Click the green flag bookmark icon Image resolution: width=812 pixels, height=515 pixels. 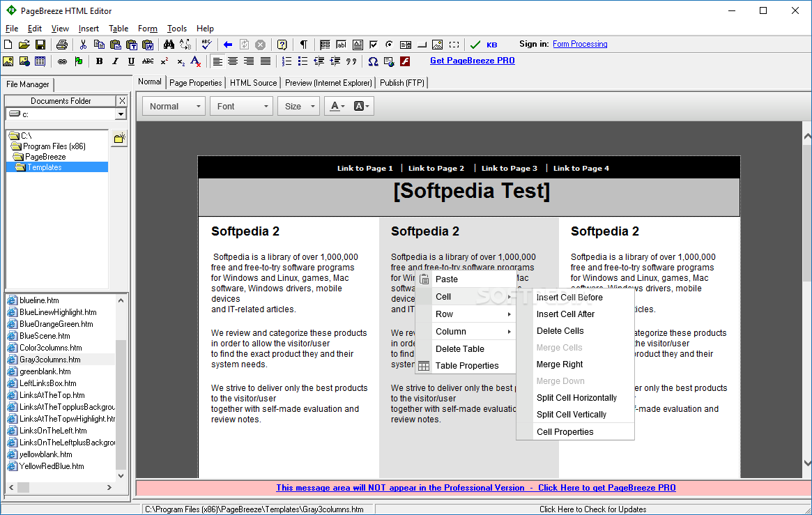pyautogui.click(x=78, y=61)
